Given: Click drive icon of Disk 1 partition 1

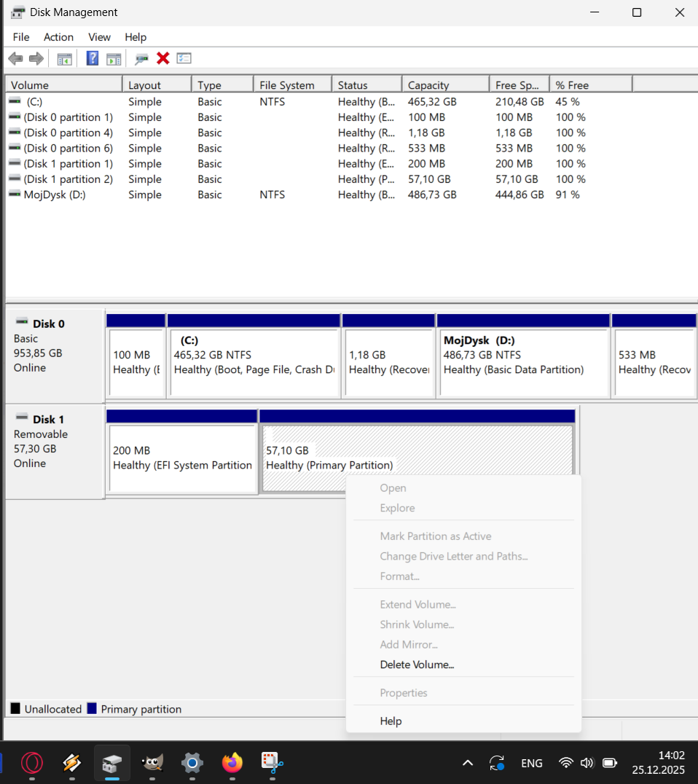Looking at the screenshot, I should click(15, 163).
